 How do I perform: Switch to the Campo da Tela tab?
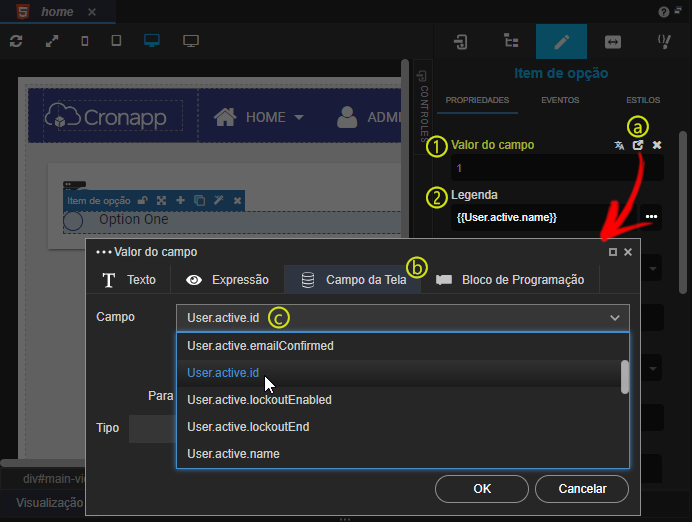pyautogui.click(x=353, y=280)
